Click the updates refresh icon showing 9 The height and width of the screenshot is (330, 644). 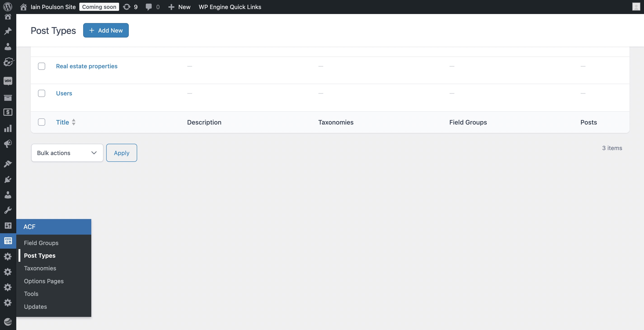(x=127, y=7)
